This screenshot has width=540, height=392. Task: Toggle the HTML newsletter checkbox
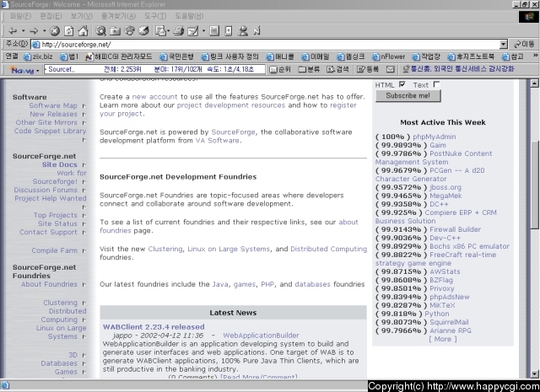[402, 84]
